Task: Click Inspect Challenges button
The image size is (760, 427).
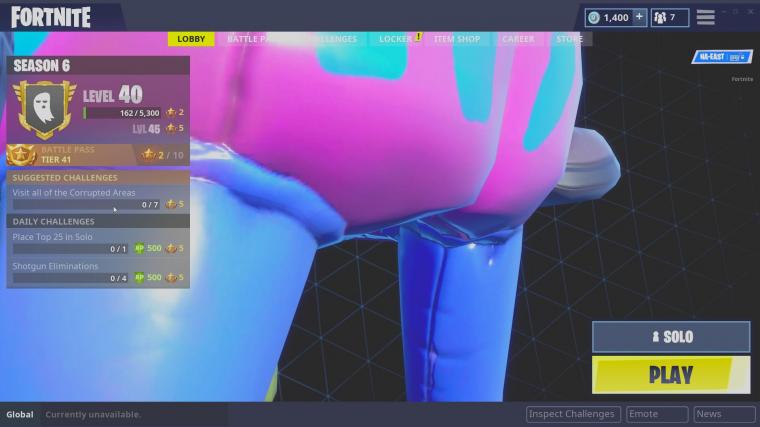Action: (x=573, y=414)
